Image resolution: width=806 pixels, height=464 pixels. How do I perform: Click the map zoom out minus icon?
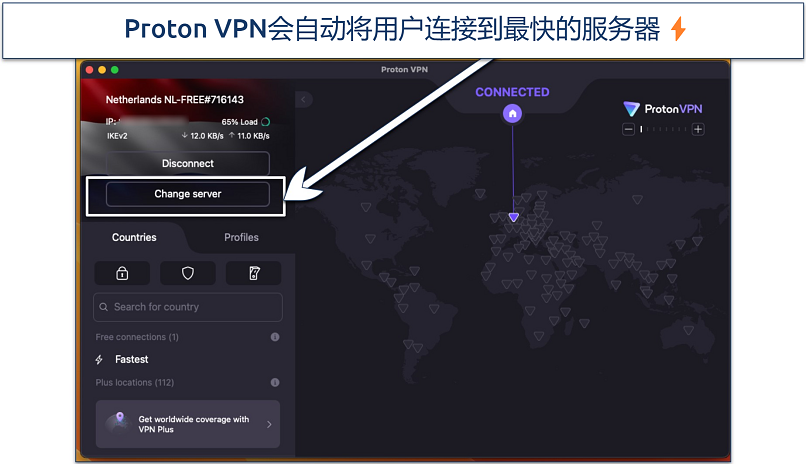(x=628, y=129)
